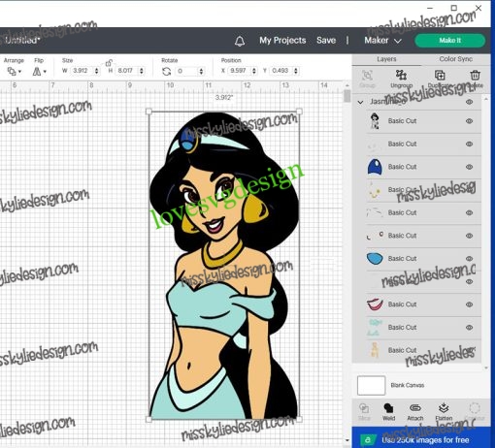This screenshot has height=448, width=495.
Task: Click the Weld tool icon
Action: [x=388, y=408]
